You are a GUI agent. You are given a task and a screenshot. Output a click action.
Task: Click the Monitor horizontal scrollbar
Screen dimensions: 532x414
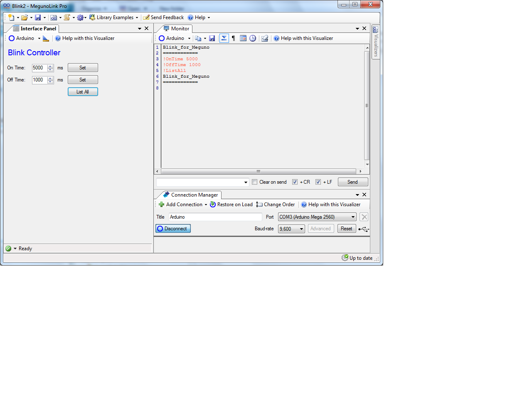point(259,171)
